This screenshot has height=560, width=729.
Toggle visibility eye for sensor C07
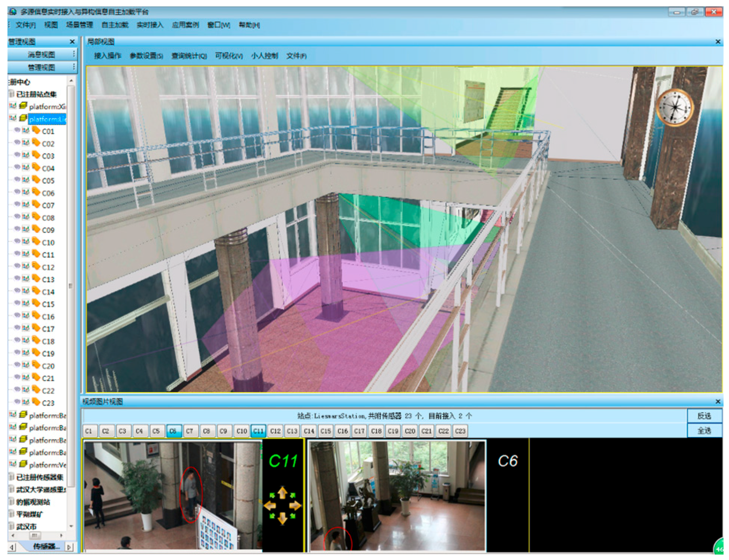(x=17, y=205)
